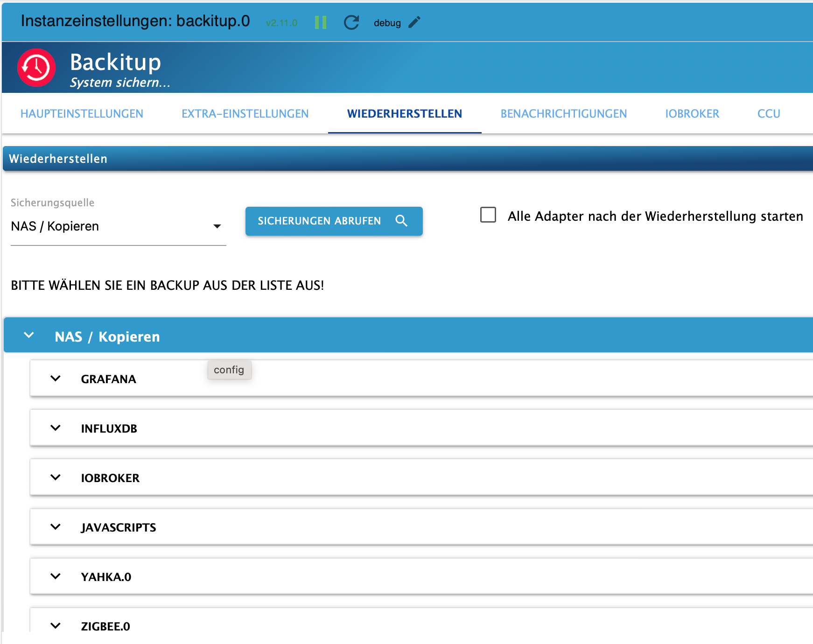Collapse the NAS / Kopieren section
Viewport: 813px width, 644px height.
pos(29,336)
